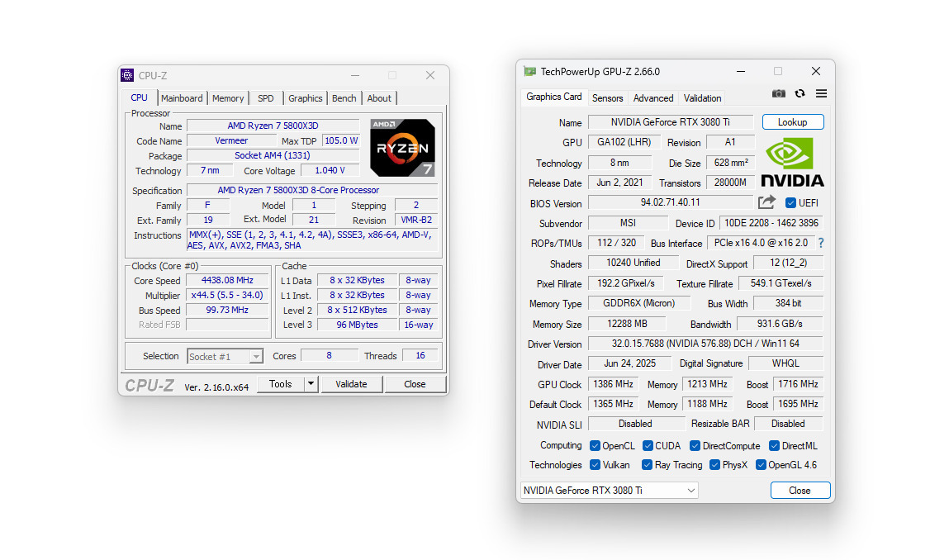Click the Max TDP value 105.0 W
Image resolution: width=949 pixels, height=560 pixels.
[x=341, y=140]
